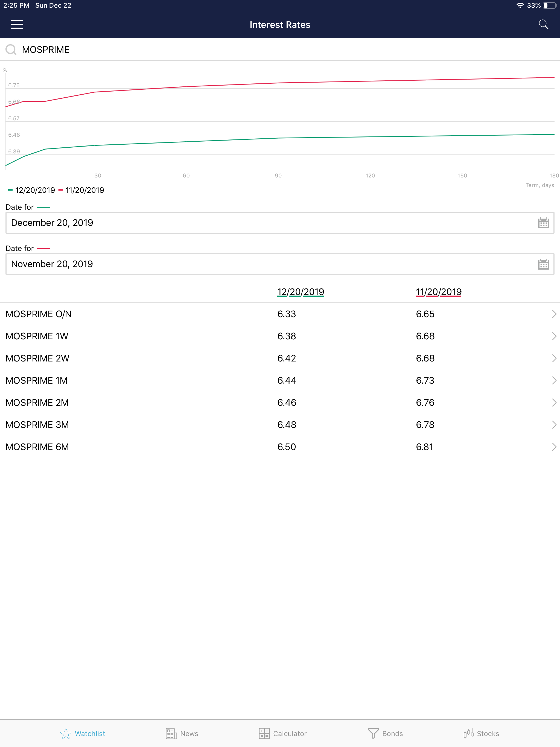
Task: Open the navigation hamburger menu
Action: (x=17, y=24)
